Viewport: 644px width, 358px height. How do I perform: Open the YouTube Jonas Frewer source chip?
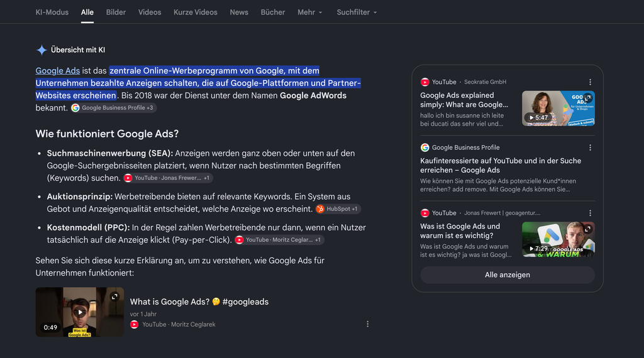169,178
